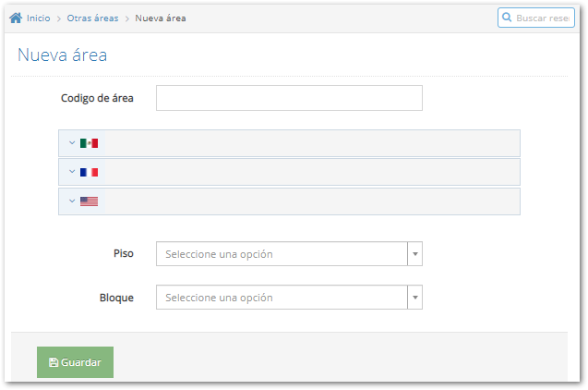Open the Bloque dropdown arrow
Viewport: 588px width, 390px height.
(x=414, y=298)
